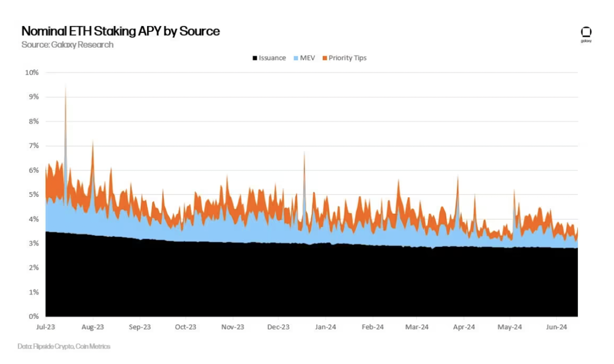This screenshot has width=614, height=364.
Task: Click the Jun-24 x-axis label
Action: 556,327
